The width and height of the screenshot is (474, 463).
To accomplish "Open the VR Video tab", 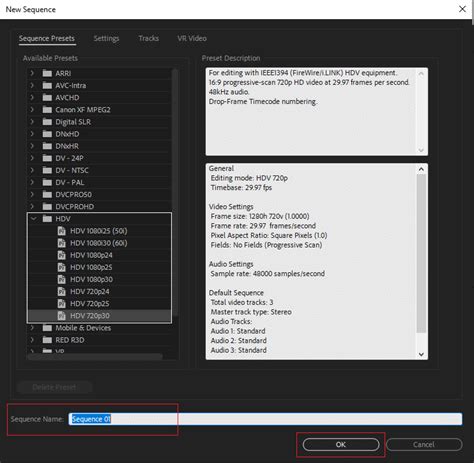I will click(x=192, y=38).
